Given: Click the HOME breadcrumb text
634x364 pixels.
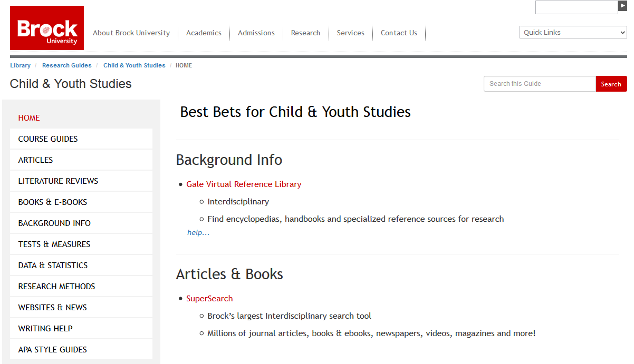Looking at the screenshot, I should tap(184, 65).
